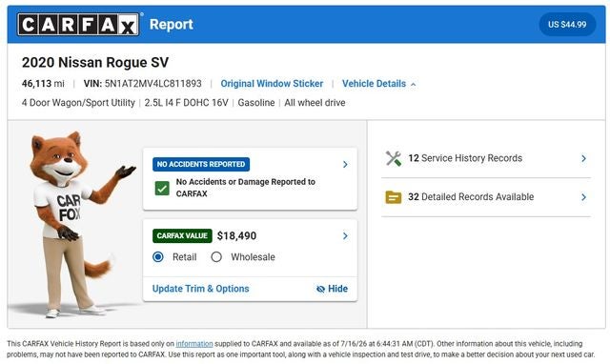Click '4 Door Wagon/Sport Utility' body text
The width and height of the screenshot is (610, 364).
click(x=78, y=103)
